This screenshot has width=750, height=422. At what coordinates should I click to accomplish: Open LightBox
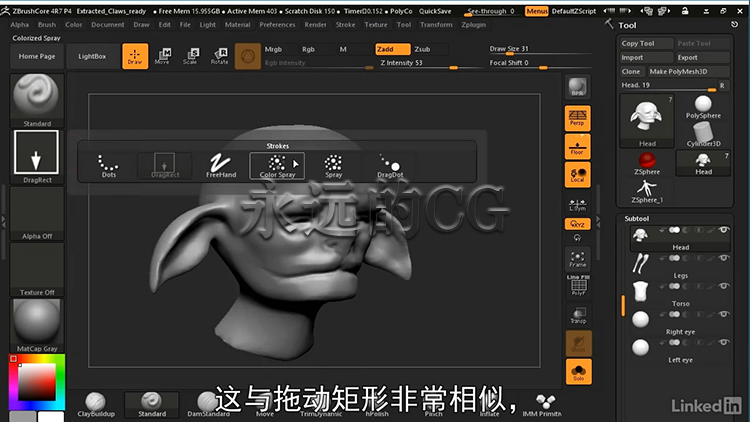tap(92, 56)
